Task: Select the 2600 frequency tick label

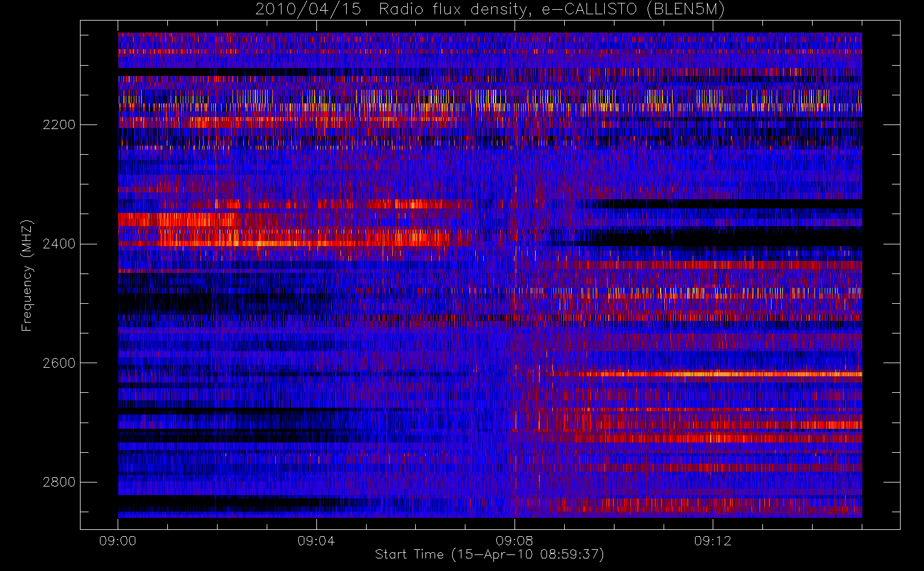Action: (x=59, y=363)
